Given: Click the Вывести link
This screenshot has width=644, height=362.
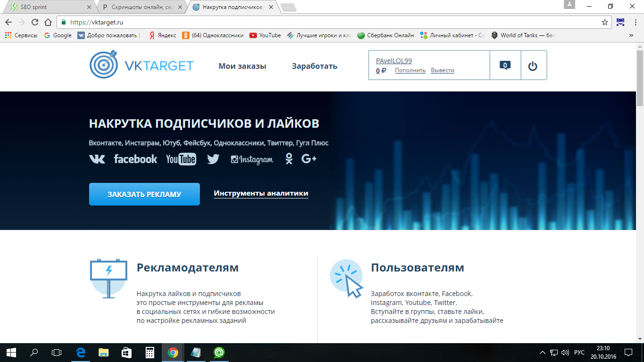Looking at the screenshot, I should pyautogui.click(x=443, y=70).
